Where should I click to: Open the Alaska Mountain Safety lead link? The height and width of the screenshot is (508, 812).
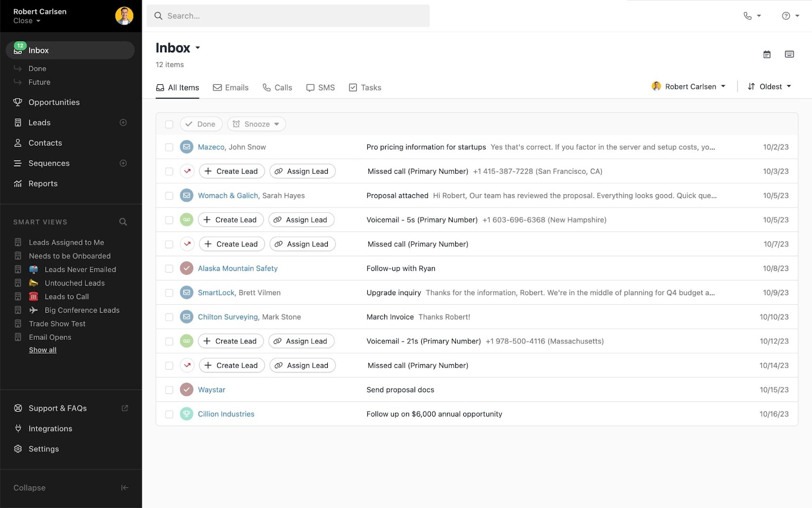click(238, 268)
